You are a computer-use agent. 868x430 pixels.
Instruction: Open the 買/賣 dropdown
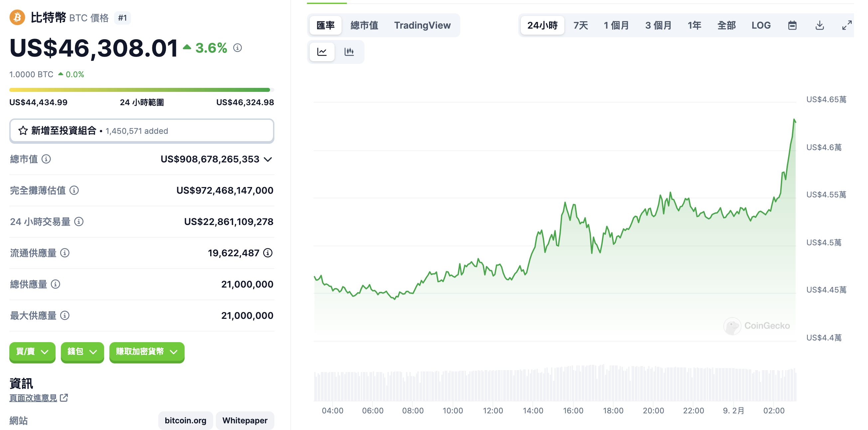point(32,352)
